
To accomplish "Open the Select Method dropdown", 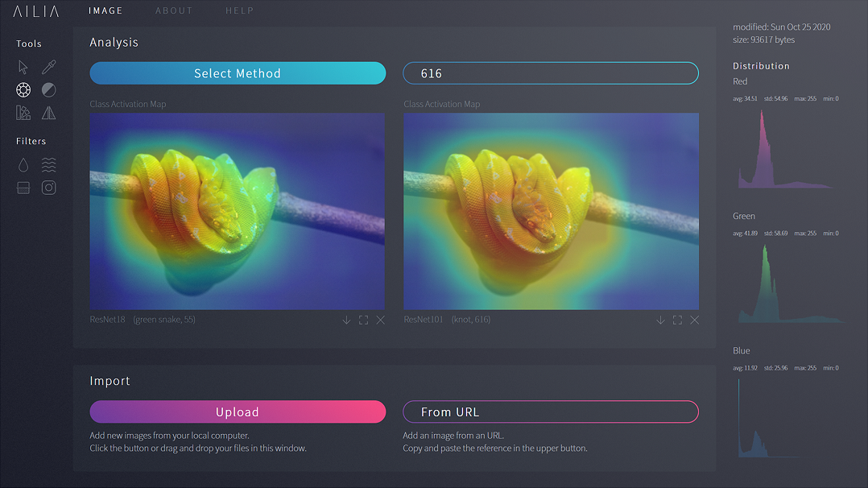I will click(x=238, y=73).
